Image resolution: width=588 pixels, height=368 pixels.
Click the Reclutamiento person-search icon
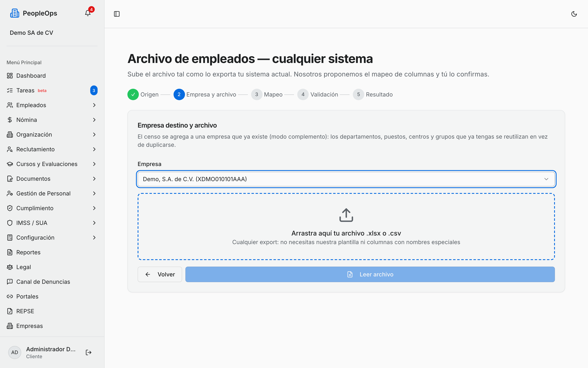(x=10, y=149)
